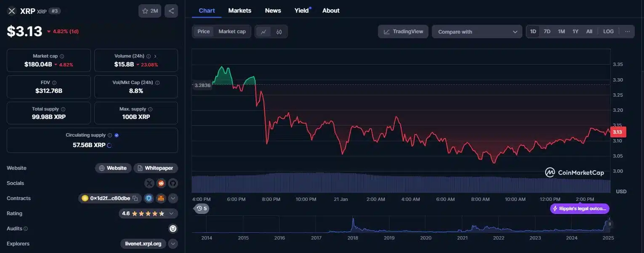644x253 pixels.
Task: Click the XRP coin logo icon
Action: coord(11,11)
